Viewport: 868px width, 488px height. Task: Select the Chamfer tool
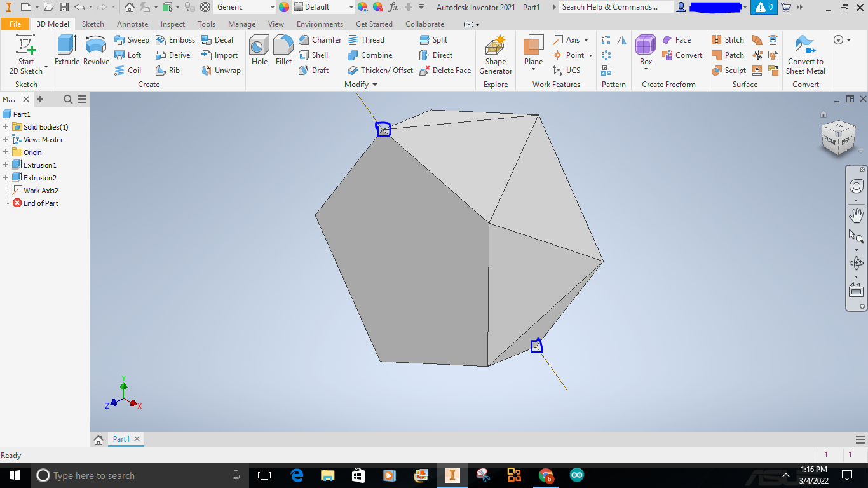pyautogui.click(x=320, y=39)
